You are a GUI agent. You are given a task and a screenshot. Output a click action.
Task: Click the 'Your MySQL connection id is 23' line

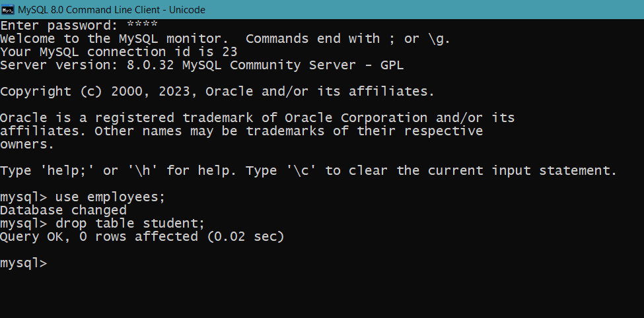click(x=119, y=51)
